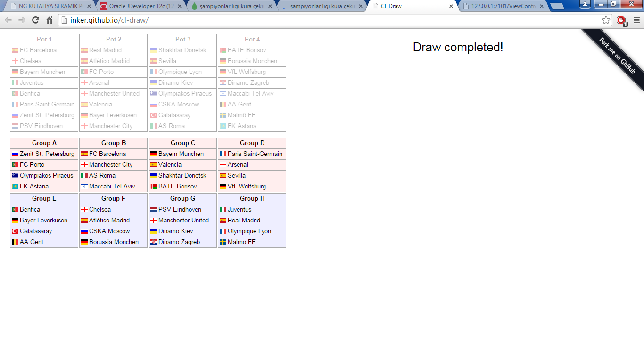Open the şampiyonlar ligi tab with green drop icon
The width and height of the screenshot is (644, 343).
pos(231,7)
